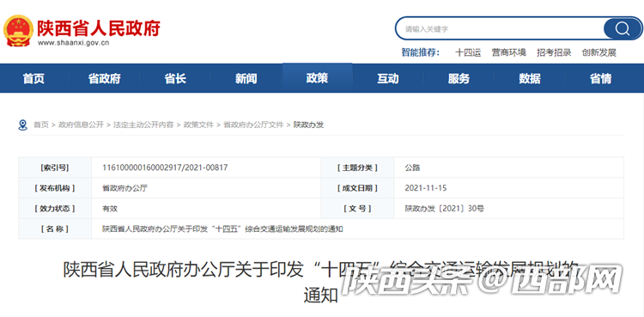Viewport: 644px width, 317px height.
Task: Click the [文号] label cell
Action: click(357, 209)
